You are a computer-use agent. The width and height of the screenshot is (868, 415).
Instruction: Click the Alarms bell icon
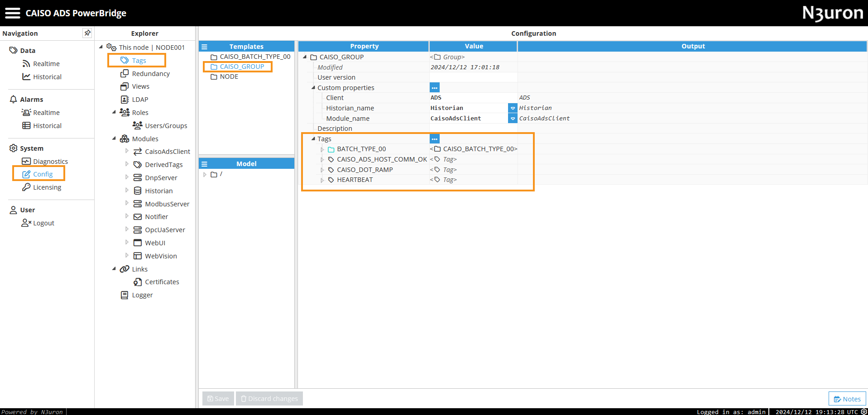click(x=14, y=99)
